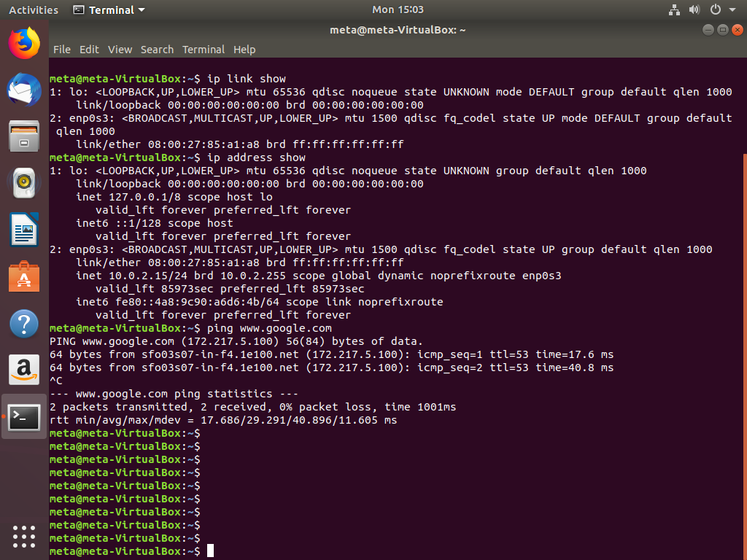Show Applications grid
Screen dimensions: 747x560
point(24,536)
